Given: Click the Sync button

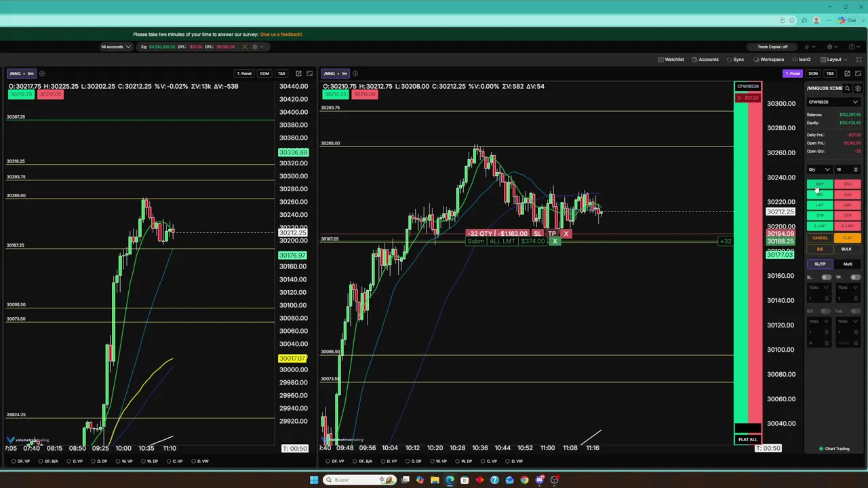Looking at the screenshot, I should coord(735,60).
